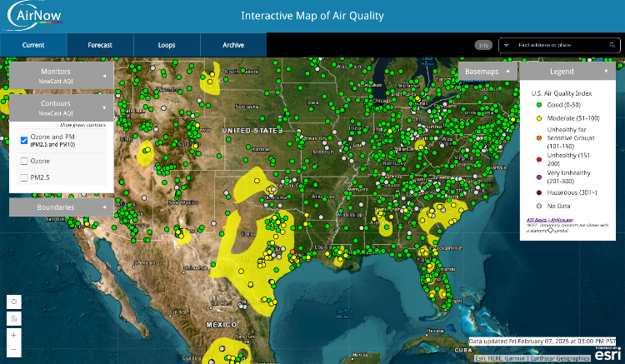This screenshot has height=364, width=625.
Task: Click the green Good (0-50) legend dot
Action: (x=539, y=105)
